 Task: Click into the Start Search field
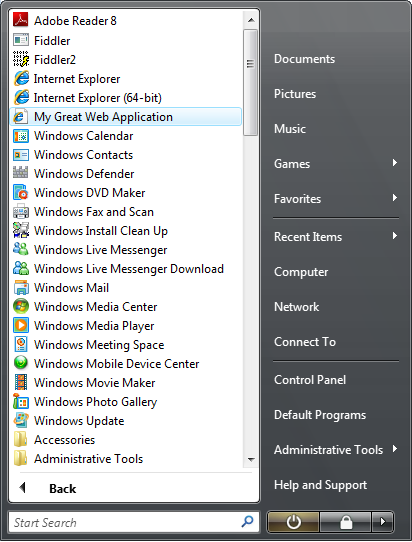[126, 522]
